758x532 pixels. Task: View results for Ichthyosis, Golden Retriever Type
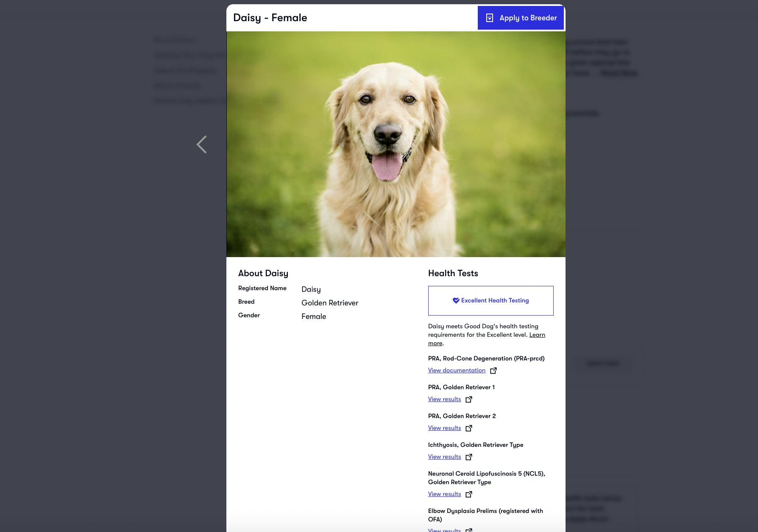point(444,457)
